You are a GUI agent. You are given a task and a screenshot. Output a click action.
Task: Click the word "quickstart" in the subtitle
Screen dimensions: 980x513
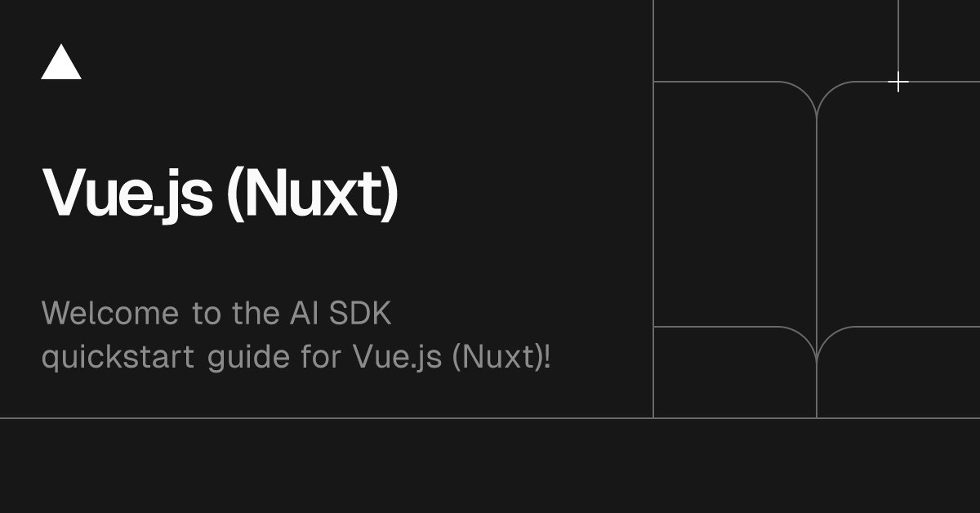point(118,358)
